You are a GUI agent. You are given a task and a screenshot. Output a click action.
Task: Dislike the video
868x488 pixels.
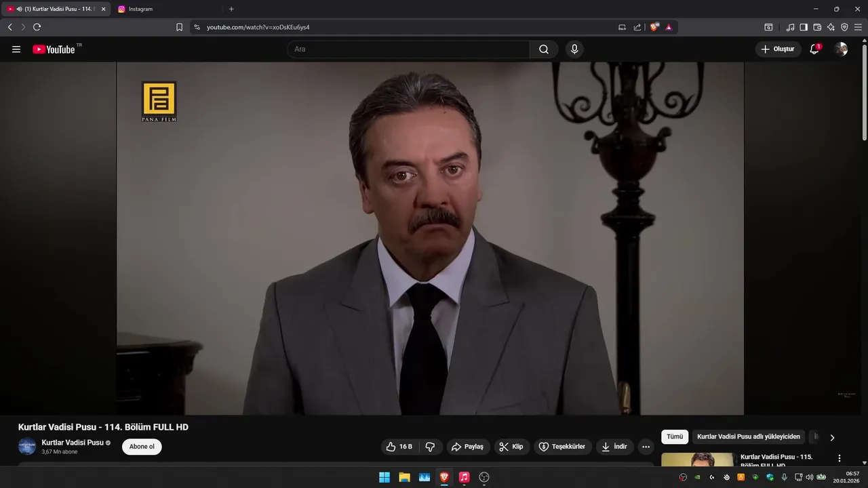click(x=430, y=447)
